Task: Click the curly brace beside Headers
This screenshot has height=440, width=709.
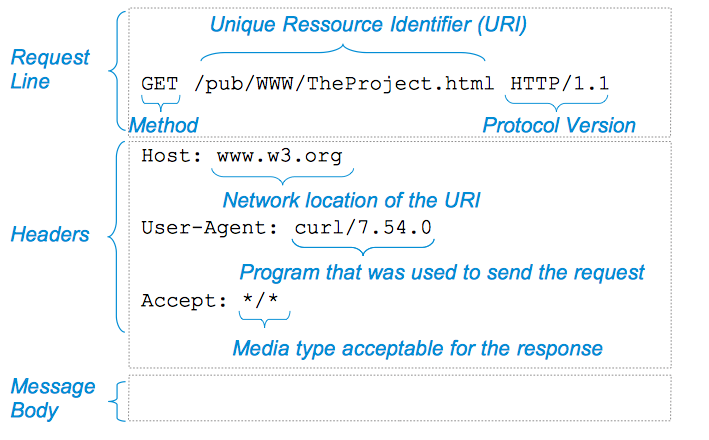Action: coord(117,237)
